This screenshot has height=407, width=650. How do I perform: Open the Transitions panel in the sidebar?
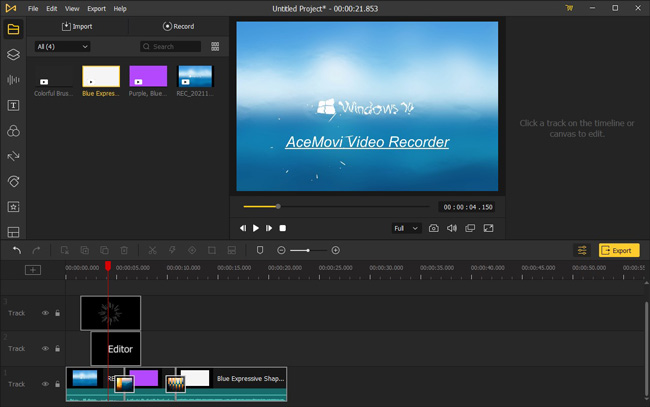[x=13, y=156]
